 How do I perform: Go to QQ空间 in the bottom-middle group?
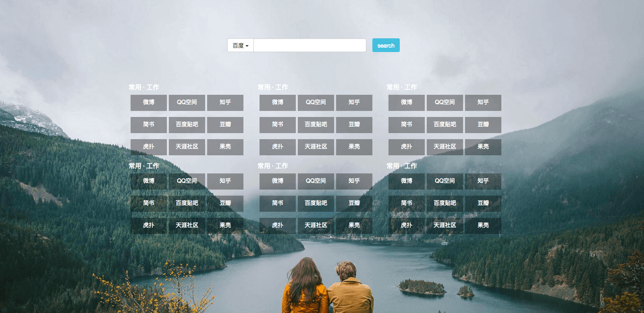point(316,182)
